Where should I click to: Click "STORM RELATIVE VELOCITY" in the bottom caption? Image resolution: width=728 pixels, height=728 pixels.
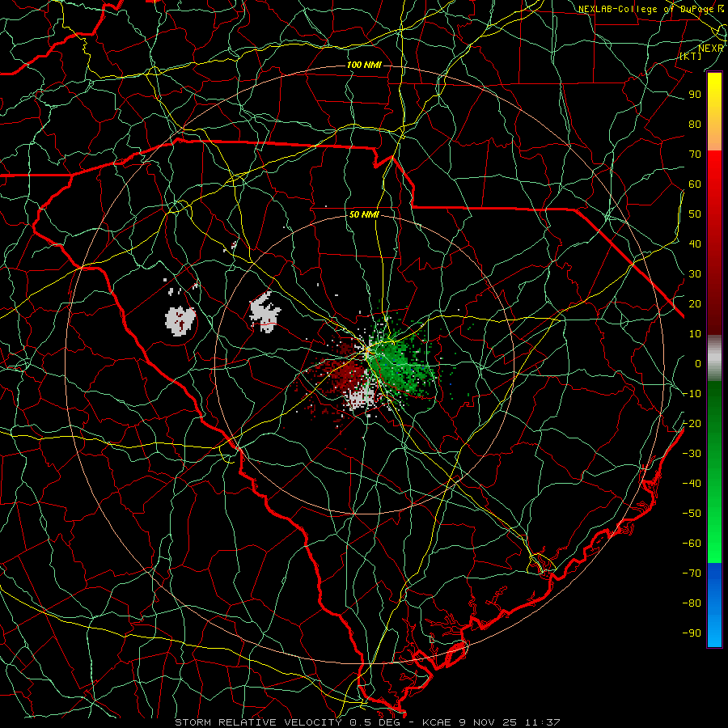click(258, 722)
